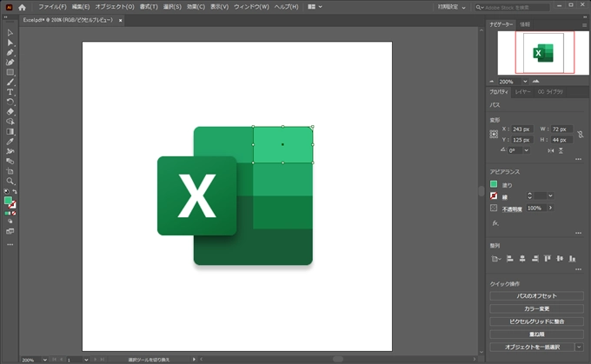The height and width of the screenshot is (364, 591).
Task: Select the Direct Selection tool
Action: (10, 43)
